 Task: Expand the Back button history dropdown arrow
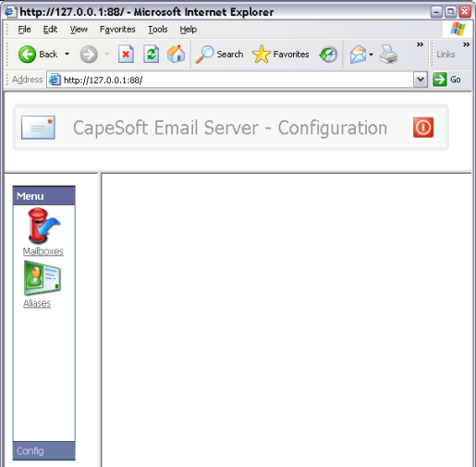click(x=67, y=55)
